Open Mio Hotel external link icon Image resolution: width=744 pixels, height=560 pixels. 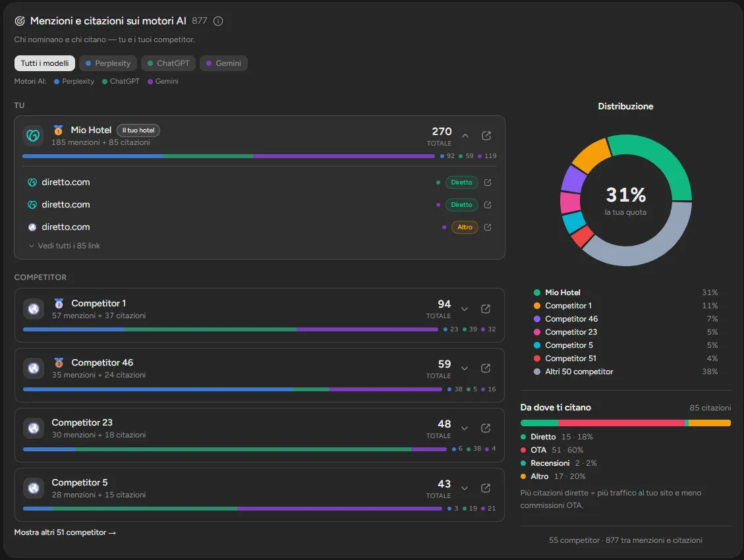tap(486, 136)
